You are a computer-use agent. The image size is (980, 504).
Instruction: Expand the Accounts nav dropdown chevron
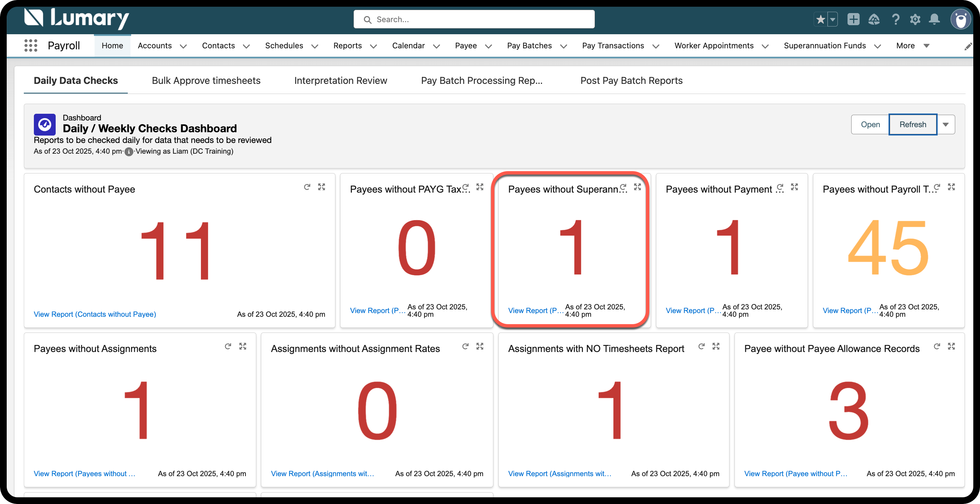coord(183,46)
